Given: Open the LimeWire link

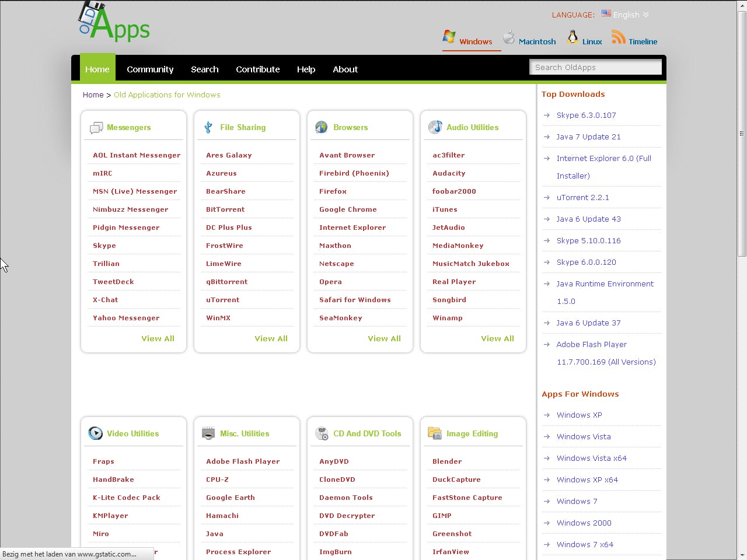Looking at the screenshot, I should pyautogui.click(x=224, y=264).
